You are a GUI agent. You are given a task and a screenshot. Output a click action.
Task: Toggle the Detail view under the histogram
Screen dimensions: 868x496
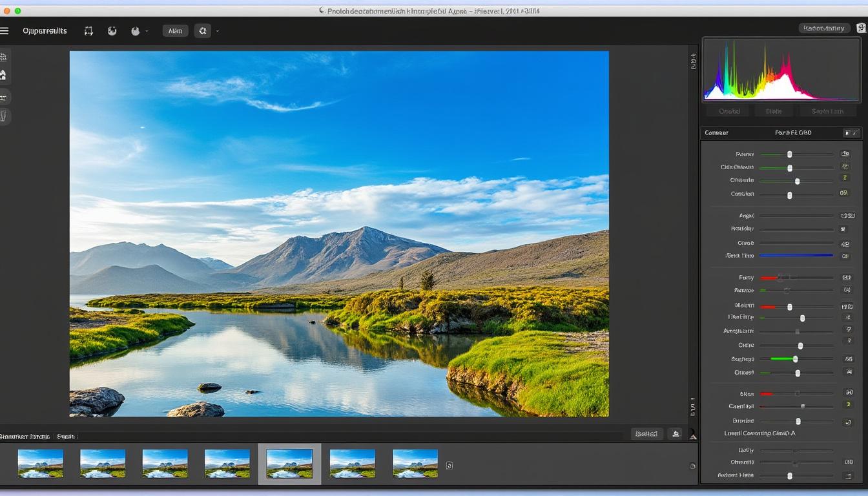774,110
